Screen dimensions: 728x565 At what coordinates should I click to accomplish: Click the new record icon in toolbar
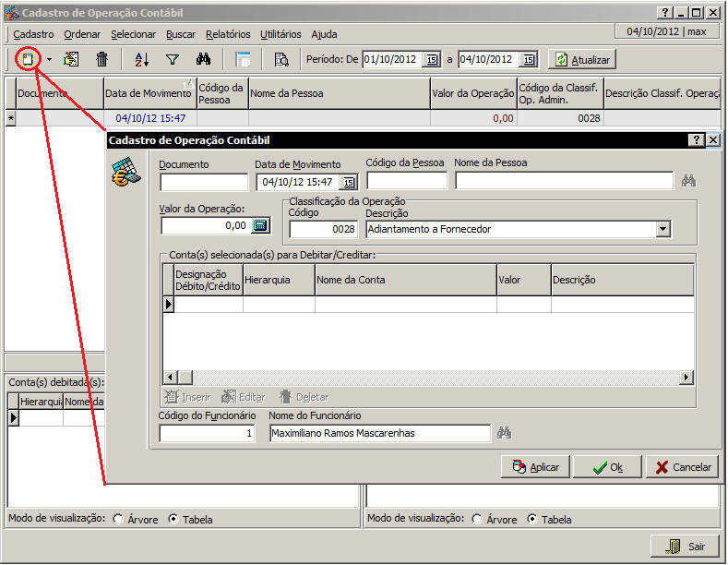(x=28, y=59)
